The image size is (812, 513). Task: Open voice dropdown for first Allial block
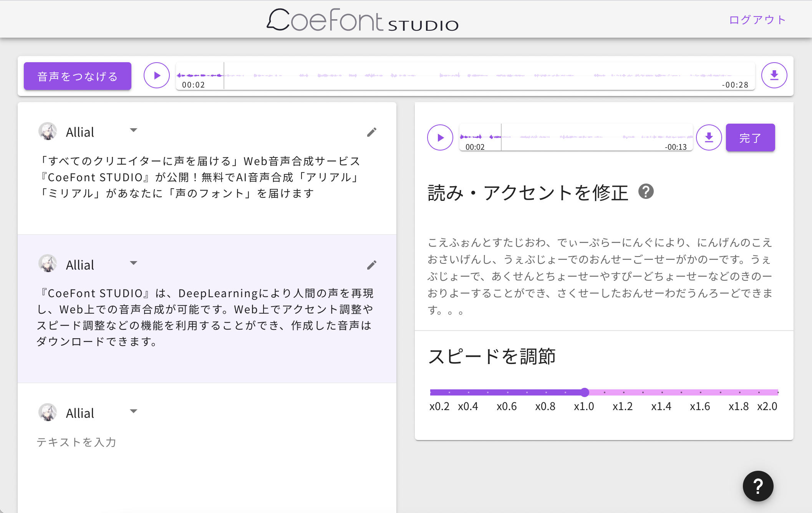133,130
